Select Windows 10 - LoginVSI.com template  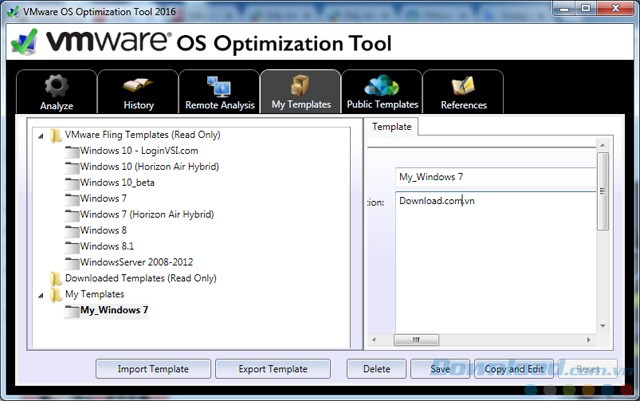click(138, 150)
